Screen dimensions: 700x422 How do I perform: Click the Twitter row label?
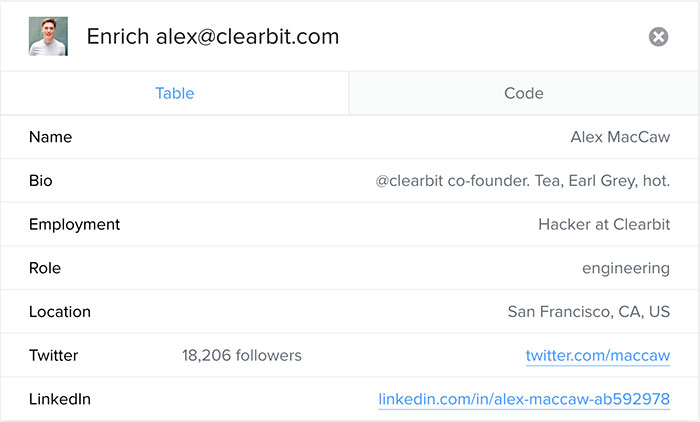coord(54,355)
